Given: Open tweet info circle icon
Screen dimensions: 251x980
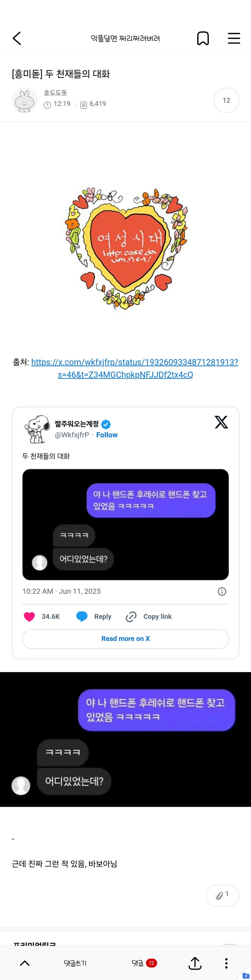Looking at the screenshot, I should [222, 591].
